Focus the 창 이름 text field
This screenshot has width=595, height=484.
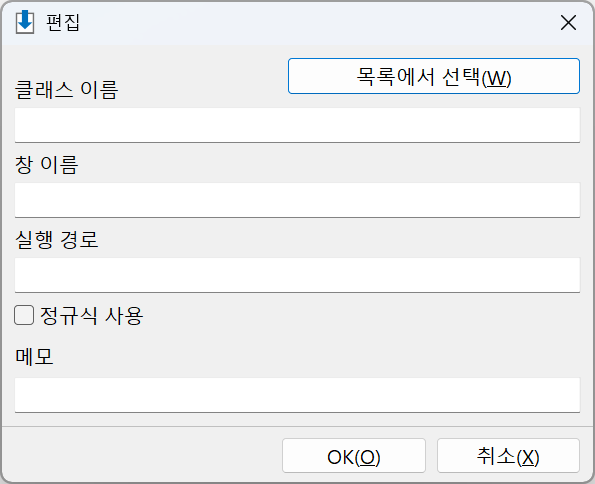(297, 200)
